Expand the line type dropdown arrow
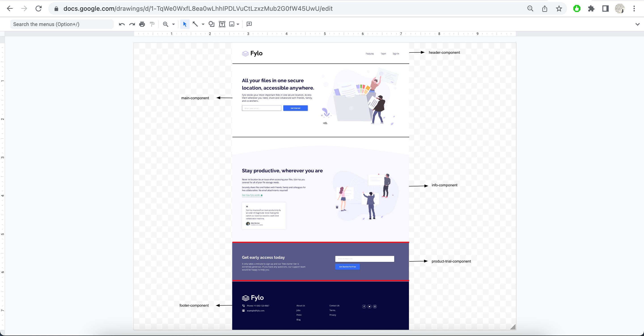The image size is (644, 336). [203, 24]
